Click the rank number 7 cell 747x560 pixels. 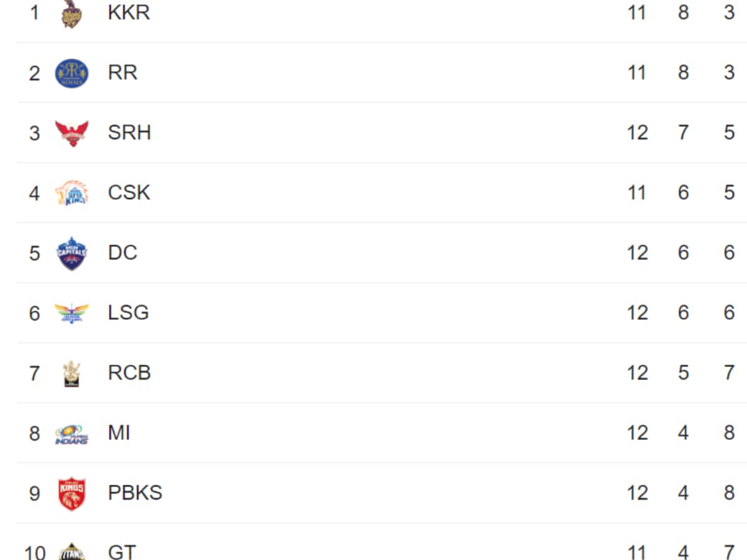(x=34, y=373)
